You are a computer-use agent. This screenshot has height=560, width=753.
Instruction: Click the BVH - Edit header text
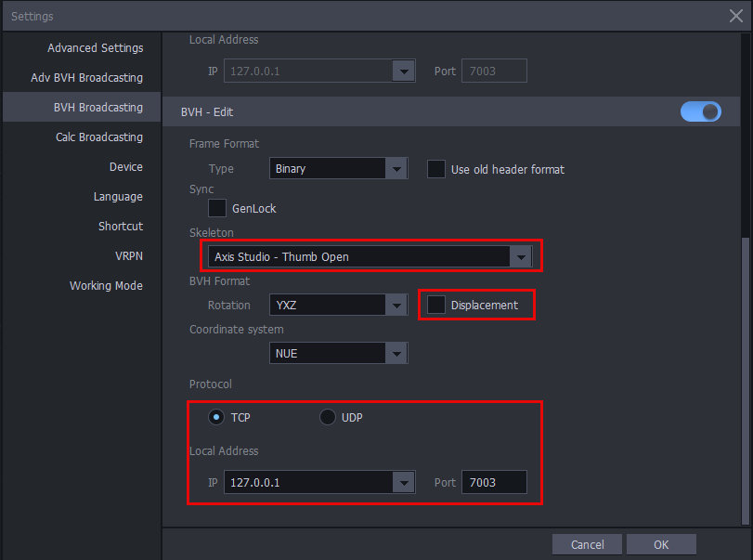click(x=207, y=112)
